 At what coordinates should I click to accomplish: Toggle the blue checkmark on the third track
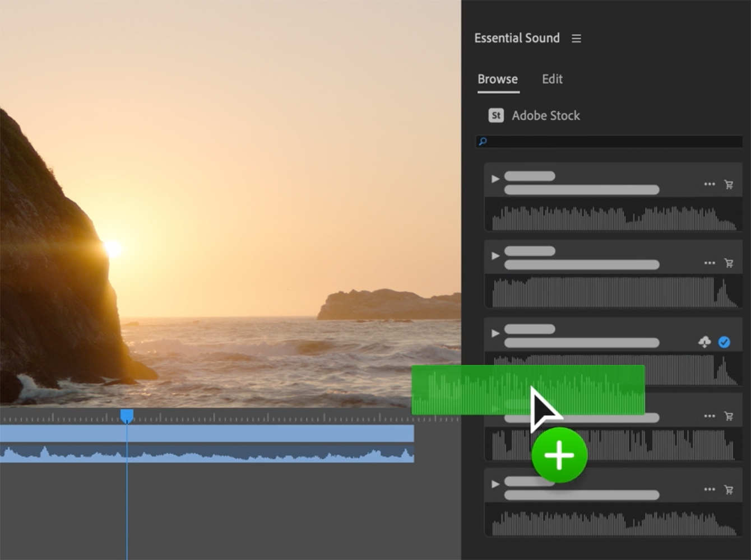tap(724, 342)
